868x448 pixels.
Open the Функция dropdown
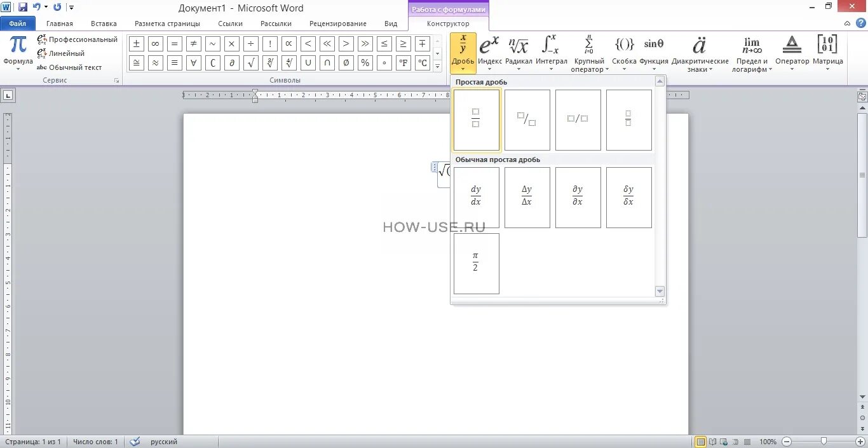654,53
